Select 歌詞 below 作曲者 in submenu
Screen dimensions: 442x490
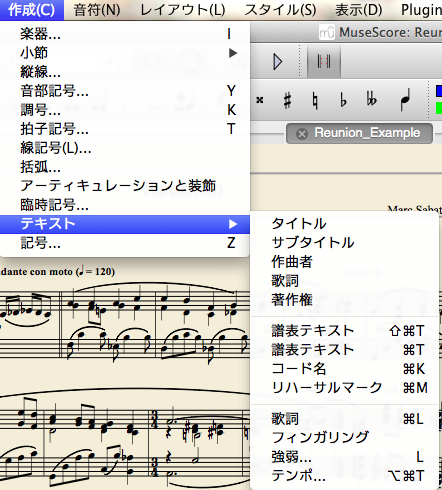(x=345, y=281)
